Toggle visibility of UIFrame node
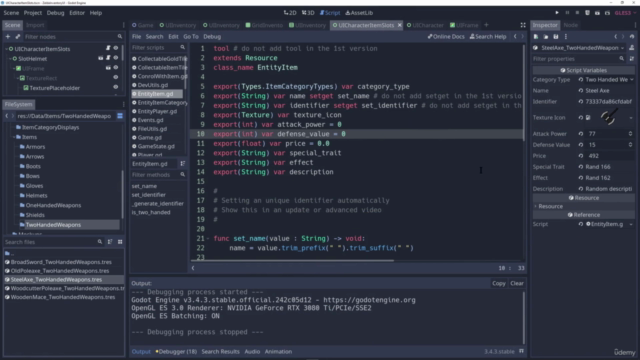 [x=116, y=68]
